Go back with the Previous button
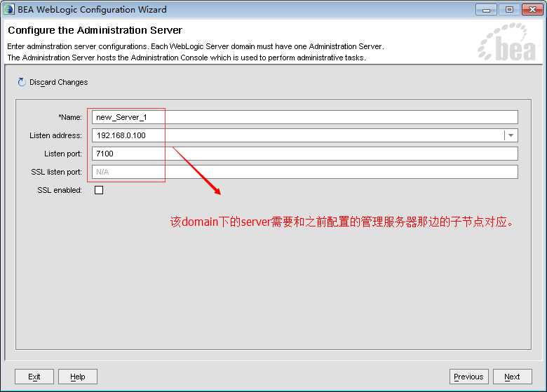This screenshot has width=547, height=392. pos(468,377)
